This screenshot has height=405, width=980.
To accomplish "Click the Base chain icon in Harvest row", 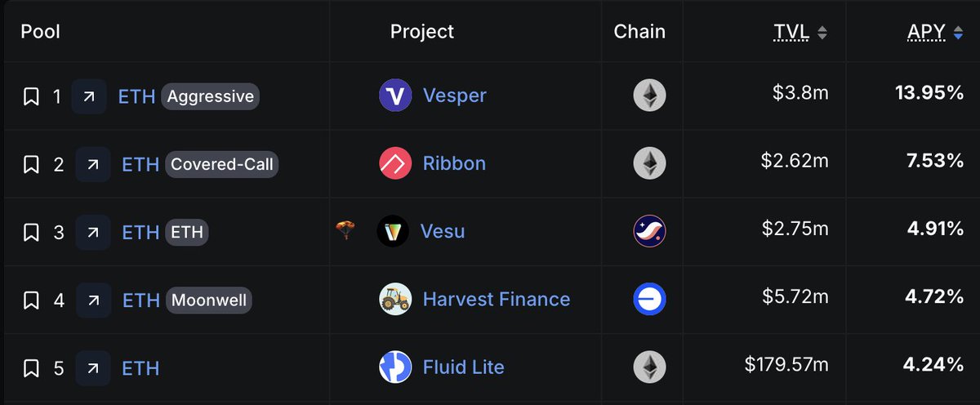I will (x=650, y=299).
